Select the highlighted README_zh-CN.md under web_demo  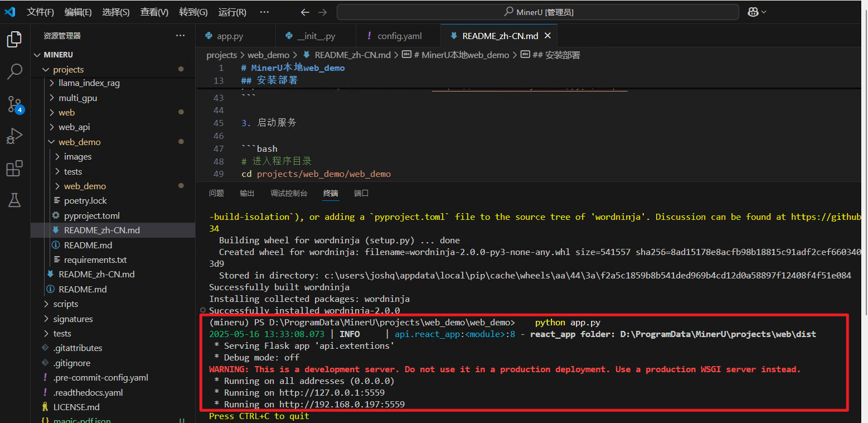point(113,230)
